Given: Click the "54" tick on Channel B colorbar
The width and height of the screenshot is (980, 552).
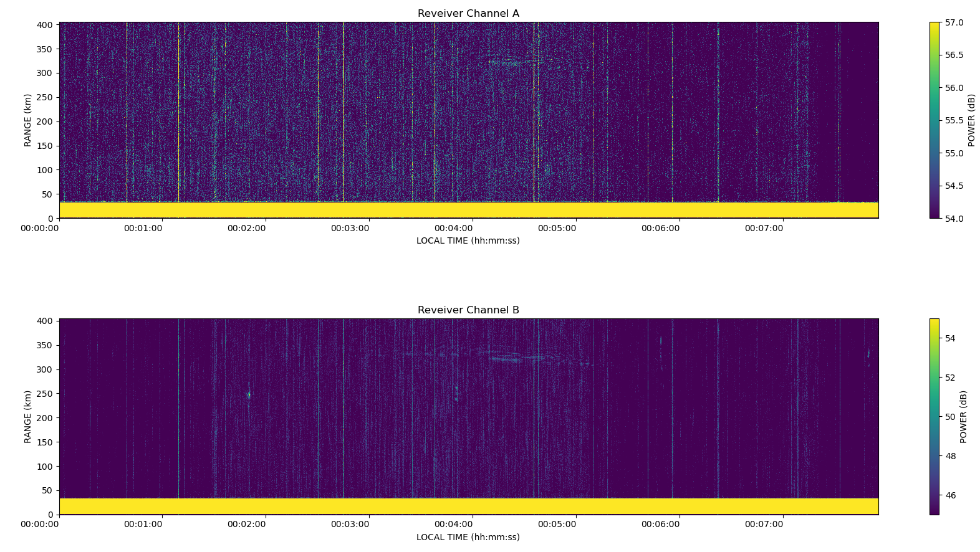Looking at the screenshot, I should tap(950, 338).
